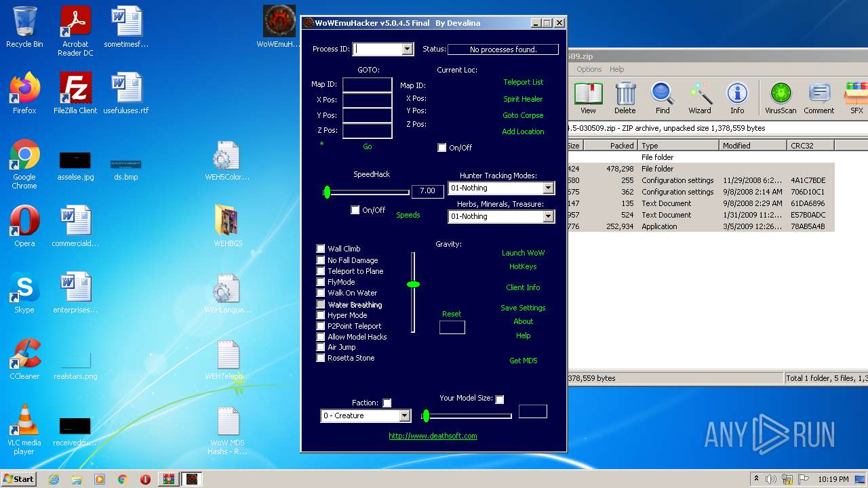
Task: Select the ds.bmp desktop file
Action: coord(126,169)
